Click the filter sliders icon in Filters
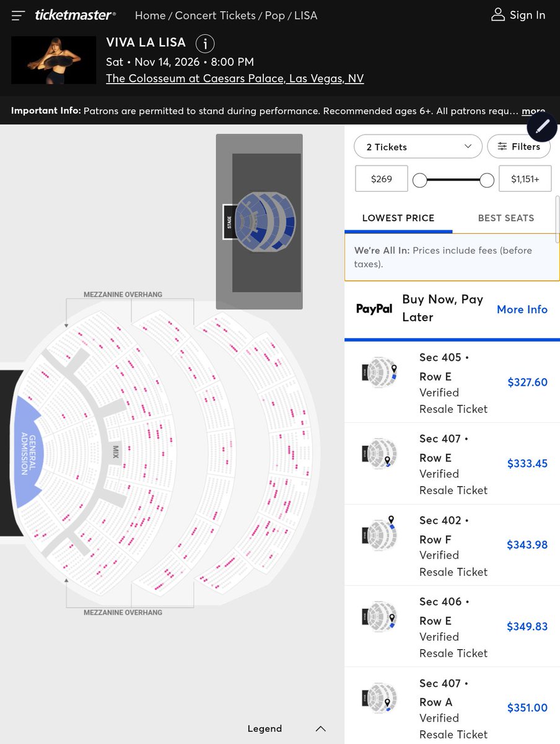 [x=502, y=147]
